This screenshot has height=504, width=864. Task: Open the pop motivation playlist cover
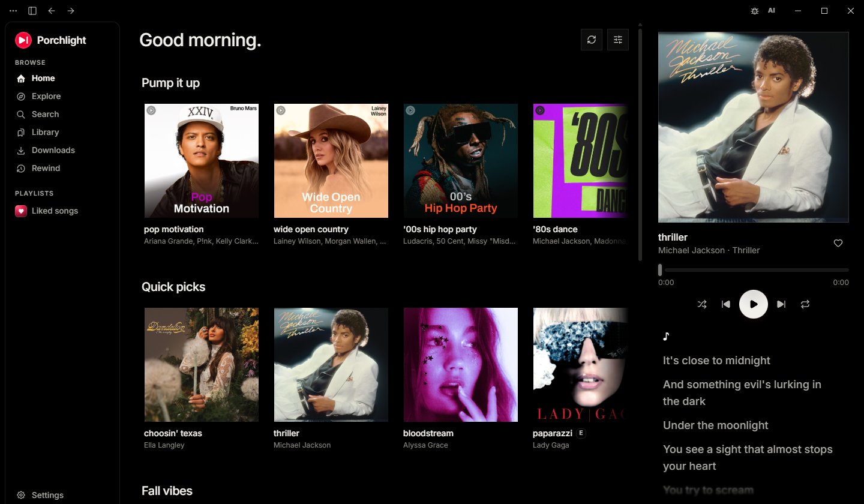click(x=202, y=161)
